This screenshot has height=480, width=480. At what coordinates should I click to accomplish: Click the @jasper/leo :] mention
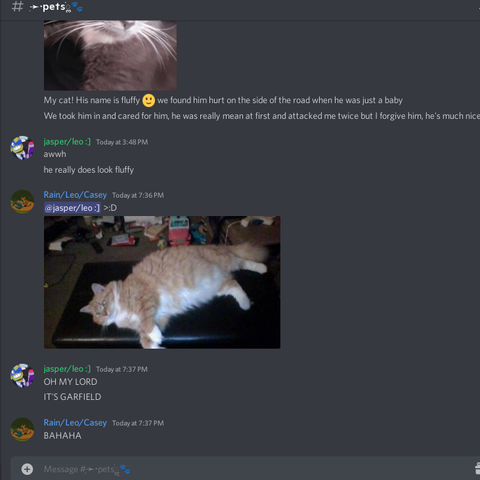click(72, 208)
